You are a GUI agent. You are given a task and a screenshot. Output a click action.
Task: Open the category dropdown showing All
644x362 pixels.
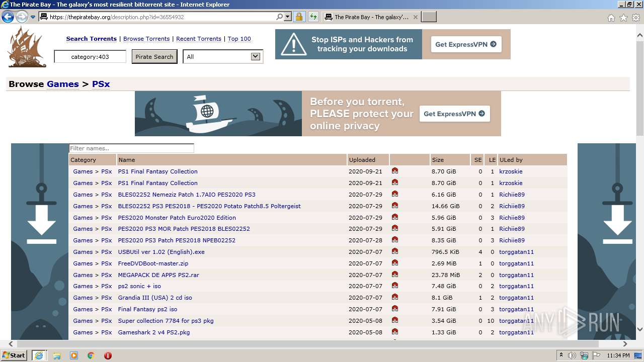tap(223, 57)
